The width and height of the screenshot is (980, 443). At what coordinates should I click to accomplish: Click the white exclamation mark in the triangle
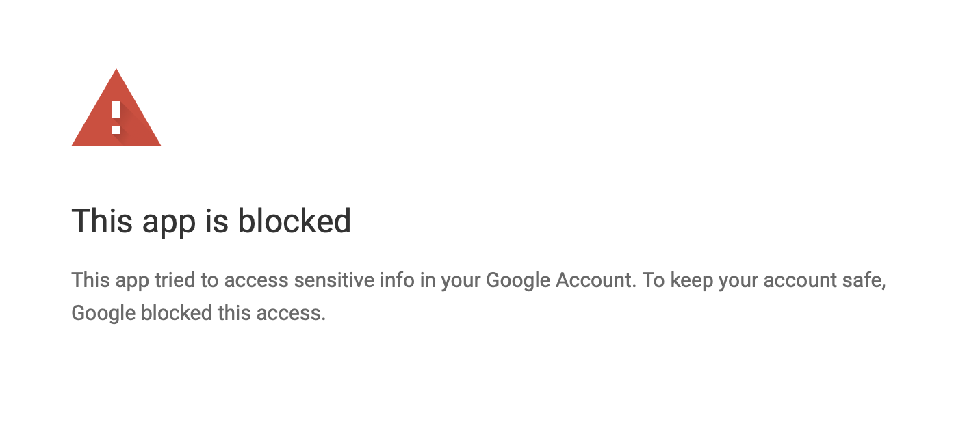(x=116, y=117)
